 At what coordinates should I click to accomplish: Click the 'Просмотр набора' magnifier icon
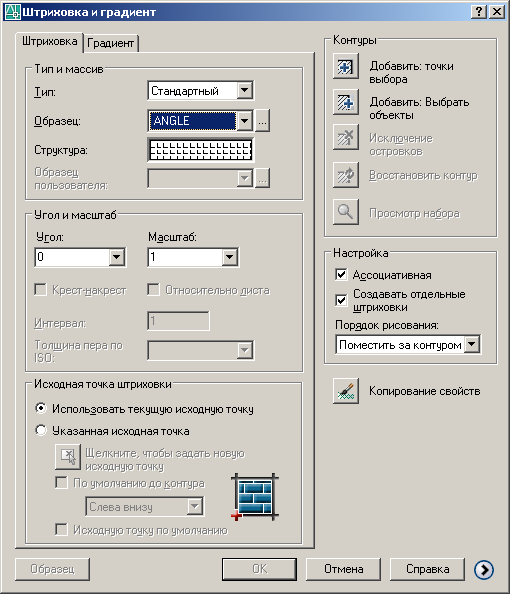pyautogui.click(x=346, y=212)
